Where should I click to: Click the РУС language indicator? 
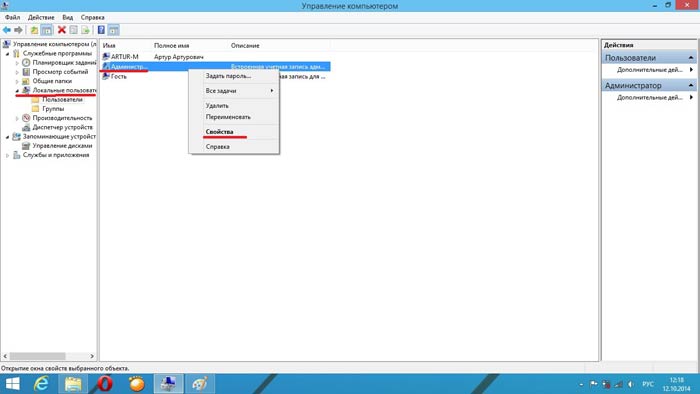coord(648,384)
